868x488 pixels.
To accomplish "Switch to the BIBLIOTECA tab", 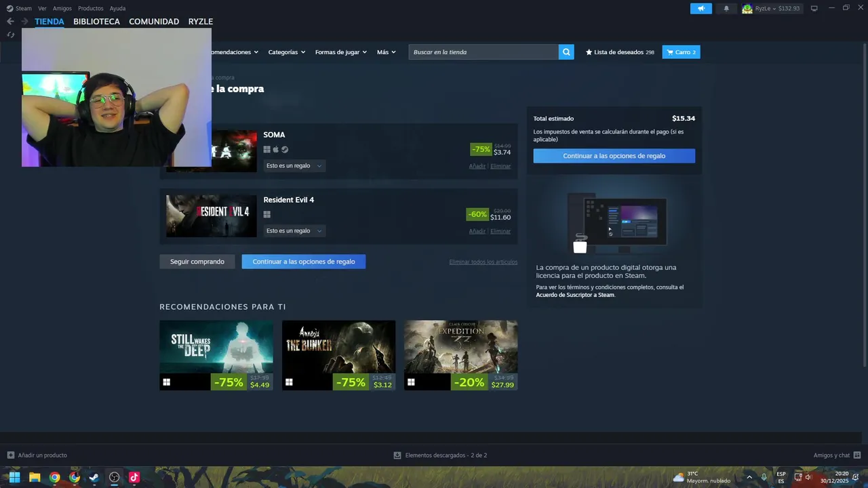I will (x=96, y=22).
